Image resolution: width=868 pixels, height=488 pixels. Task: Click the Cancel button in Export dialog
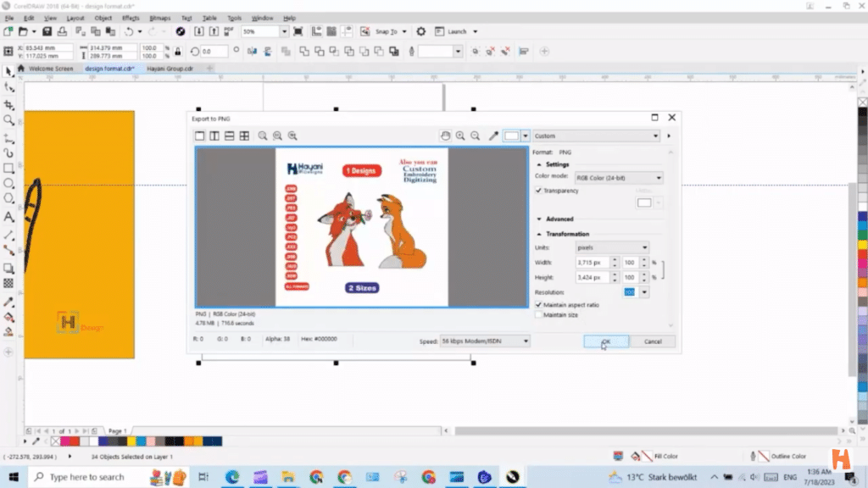[x=653, y=341]
